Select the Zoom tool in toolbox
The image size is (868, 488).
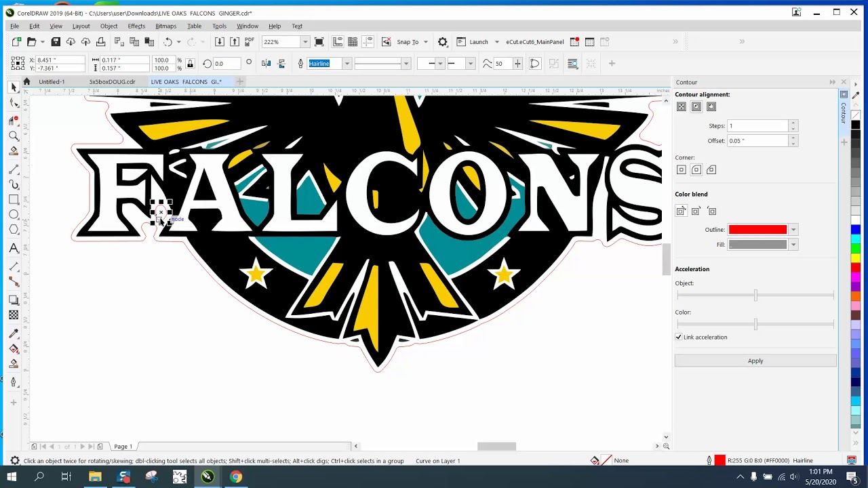coord(14,136)
